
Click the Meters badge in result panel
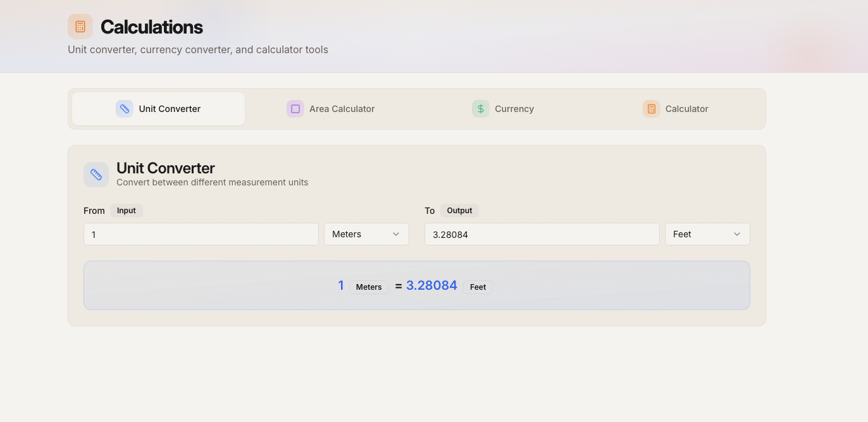[369, 287]
